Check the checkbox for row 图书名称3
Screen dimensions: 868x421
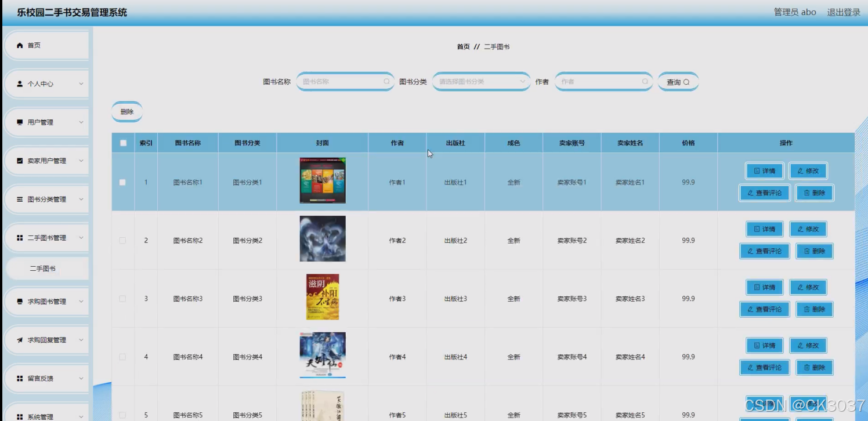[122, 299]
